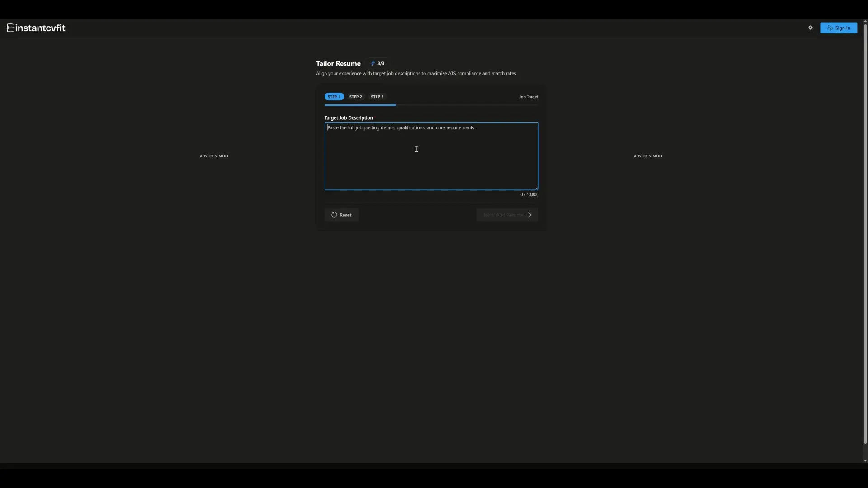Click the scrollbar up arrow
Viewport: 868px width, 488px height.
click(x=865, y=21)
